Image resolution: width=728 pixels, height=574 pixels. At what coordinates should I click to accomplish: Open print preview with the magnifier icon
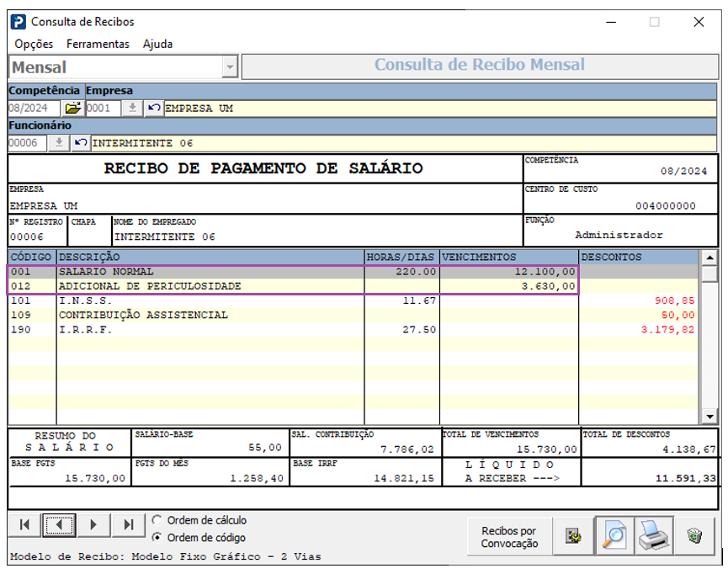click(x=614, y=536)
